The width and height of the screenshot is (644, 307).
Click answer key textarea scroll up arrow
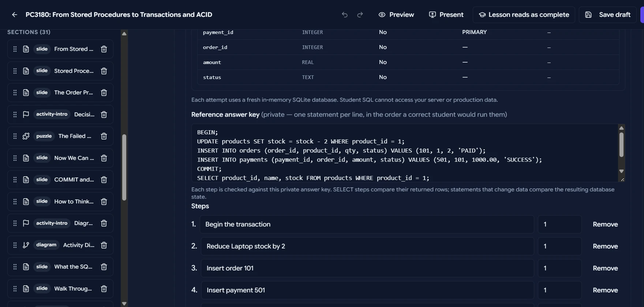pos(621,128)
